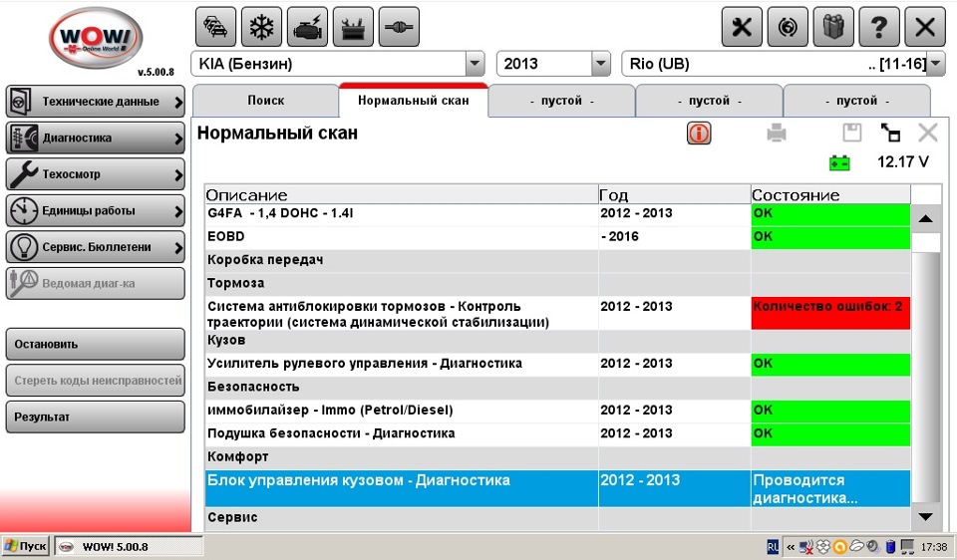Click the Windows Пуск start button
The height and width of the screenshot is (560, 957).
[26, 546]
